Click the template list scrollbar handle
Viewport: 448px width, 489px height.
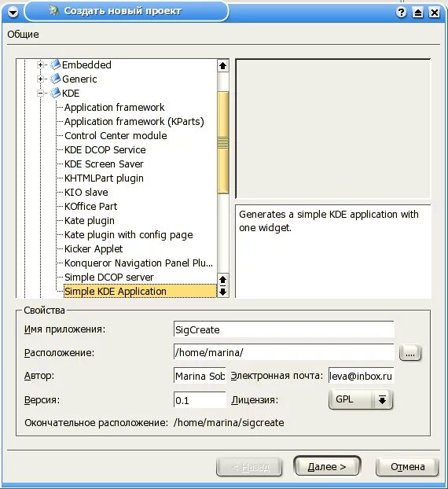coord(222,142)
